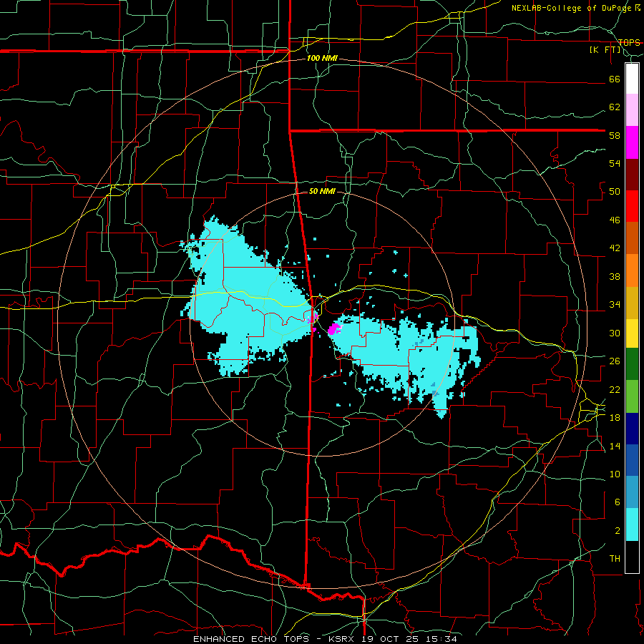Click the legend value 18
644x644 pixels.
click(615, 418)
